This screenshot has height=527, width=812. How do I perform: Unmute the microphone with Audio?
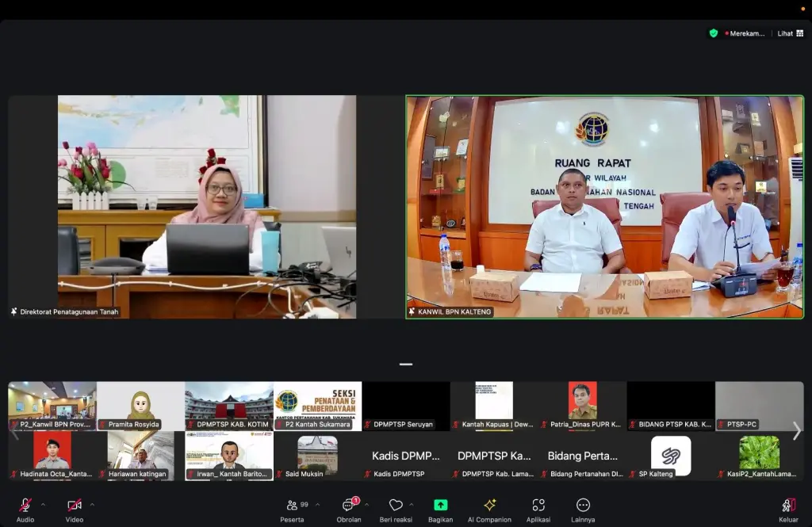click(25, 509)
